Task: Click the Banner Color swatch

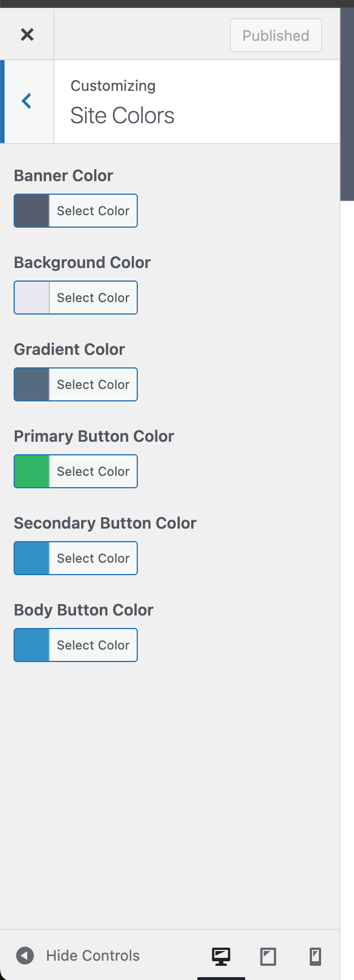Action: pyautogui.click(x=32, y=211)
